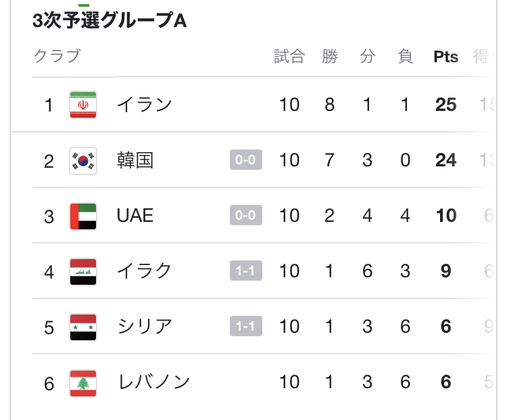Select the UAE team name
Viewport: 507px width, 420px height.
coord(135,216)
